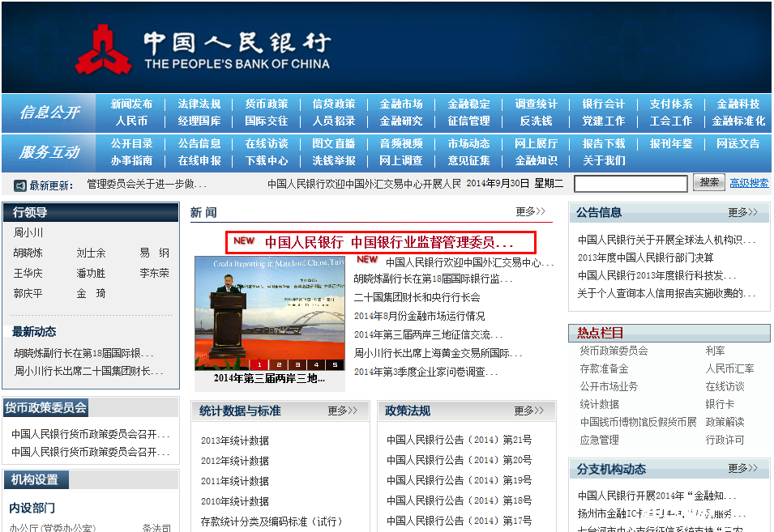Open 存款统计分类及编码标准（试行） link
774x532 pixels.
coord(272,521)
